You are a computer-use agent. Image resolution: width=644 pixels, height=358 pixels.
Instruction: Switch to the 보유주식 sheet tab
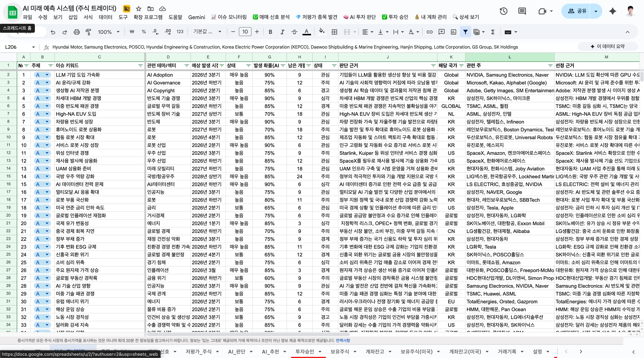pos(340,351)
